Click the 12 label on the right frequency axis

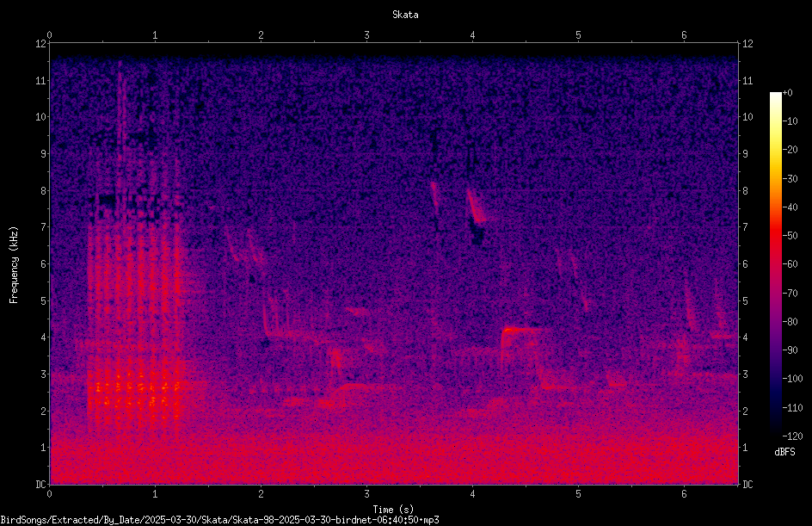pos(747,44)
